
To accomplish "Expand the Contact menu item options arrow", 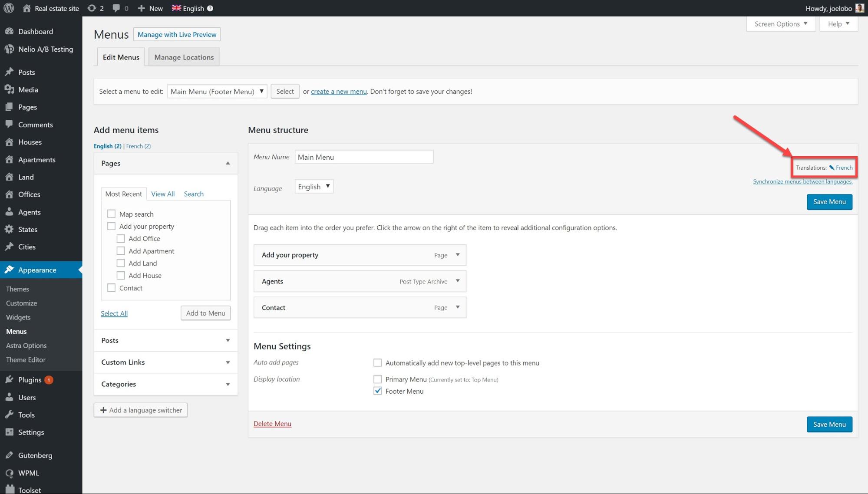I will click(457, 307).
